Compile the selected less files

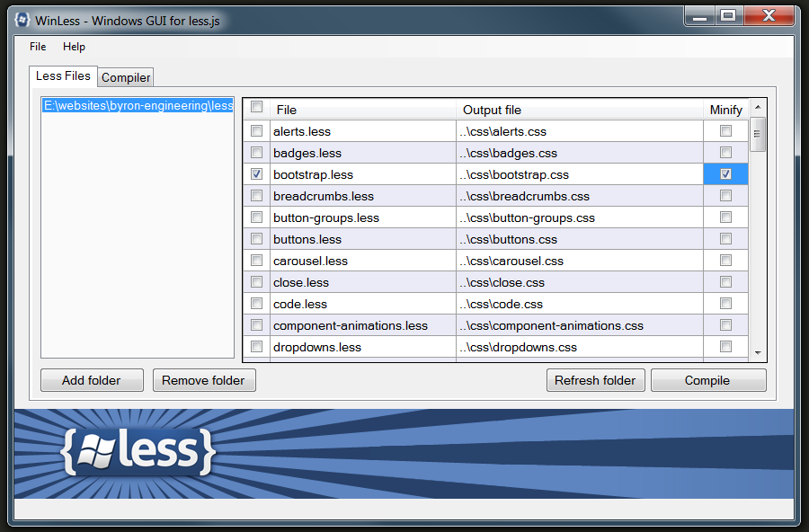(x=708, y=380)
